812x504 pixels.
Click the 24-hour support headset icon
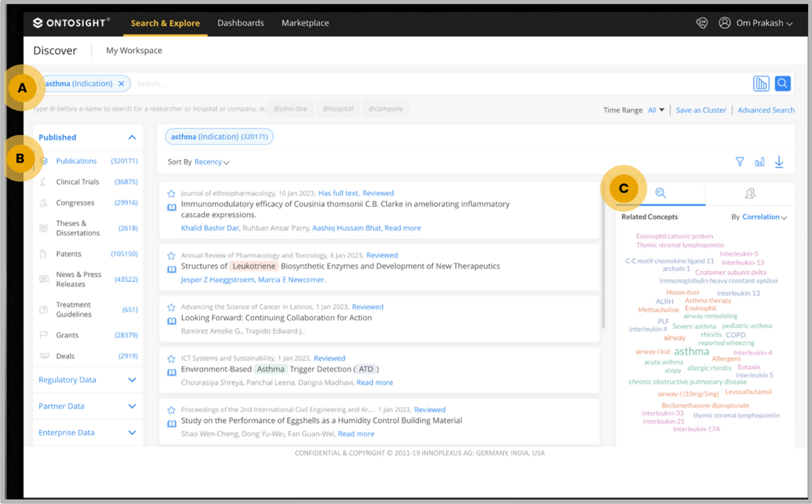(701, 23)
